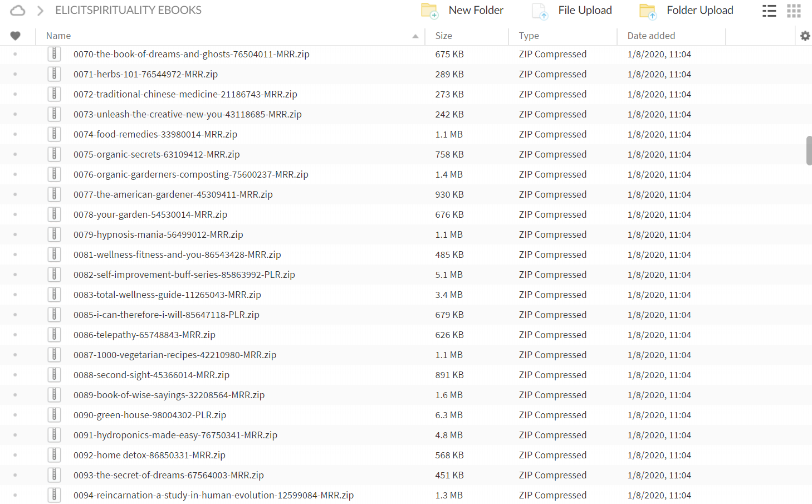The width and height of the screenshot is (812, 504).
Task: Sort files by Date added column
Action: pos(651,36)
